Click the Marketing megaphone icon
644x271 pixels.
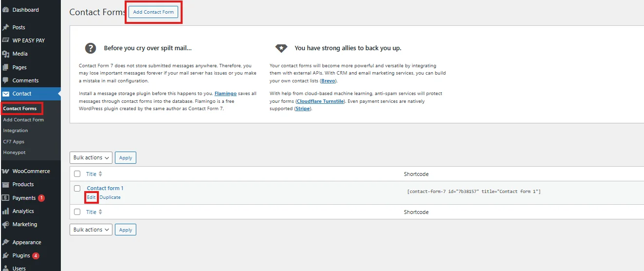pos(6,225)
